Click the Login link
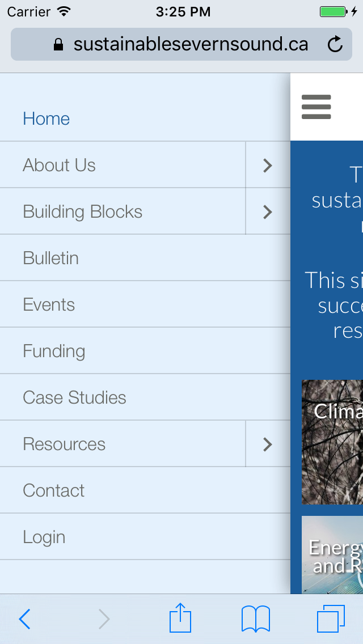This screenshot has width=363, height=644. click(x=44, y=537)
